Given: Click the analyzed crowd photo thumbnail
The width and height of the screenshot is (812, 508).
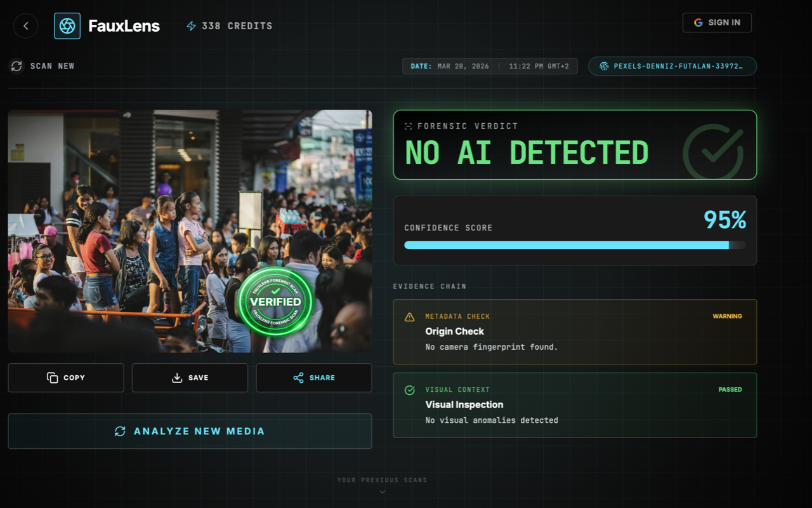Looking at the screenshot, I should point(190,231).
